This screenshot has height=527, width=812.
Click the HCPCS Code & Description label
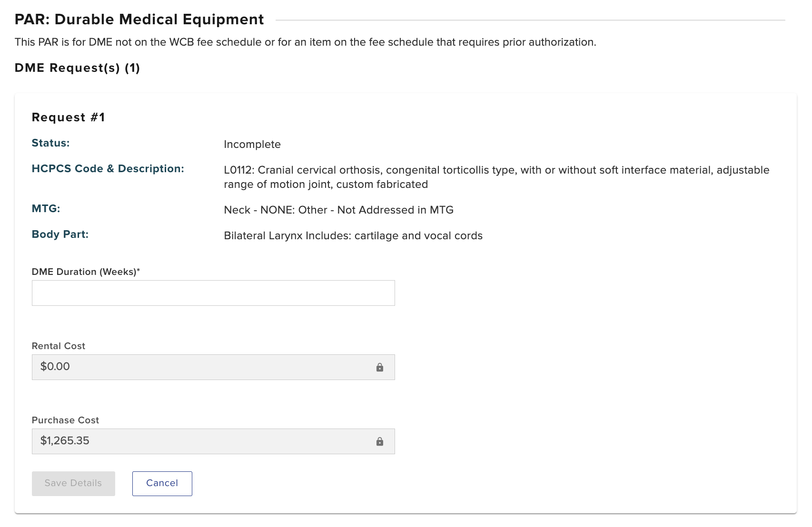[108, 169]
